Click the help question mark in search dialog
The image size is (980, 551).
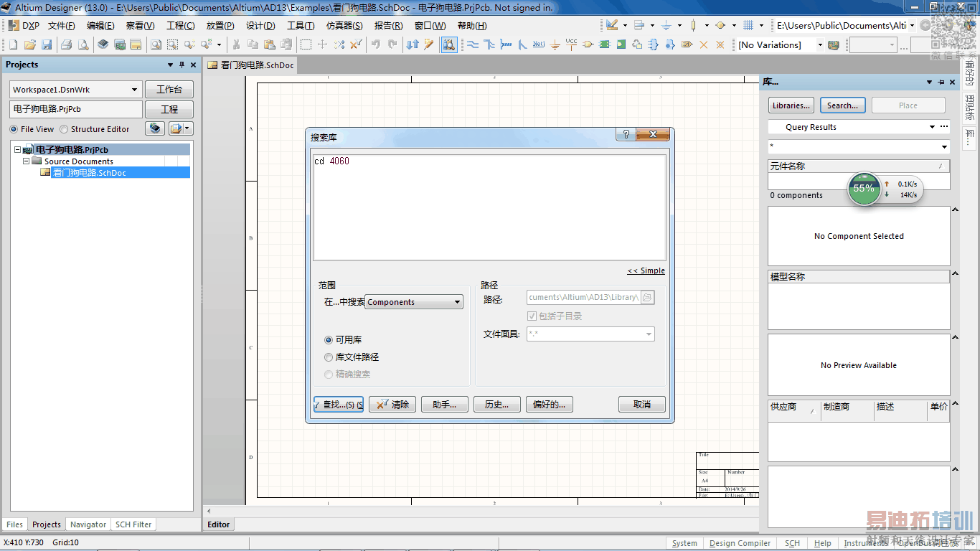(x=626, y=135)
